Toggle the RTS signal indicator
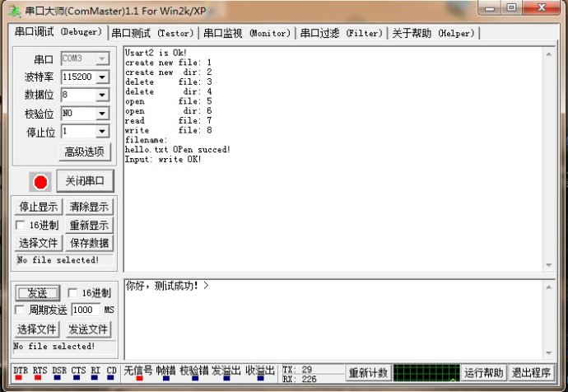568x392 pixels. [40, 376]
